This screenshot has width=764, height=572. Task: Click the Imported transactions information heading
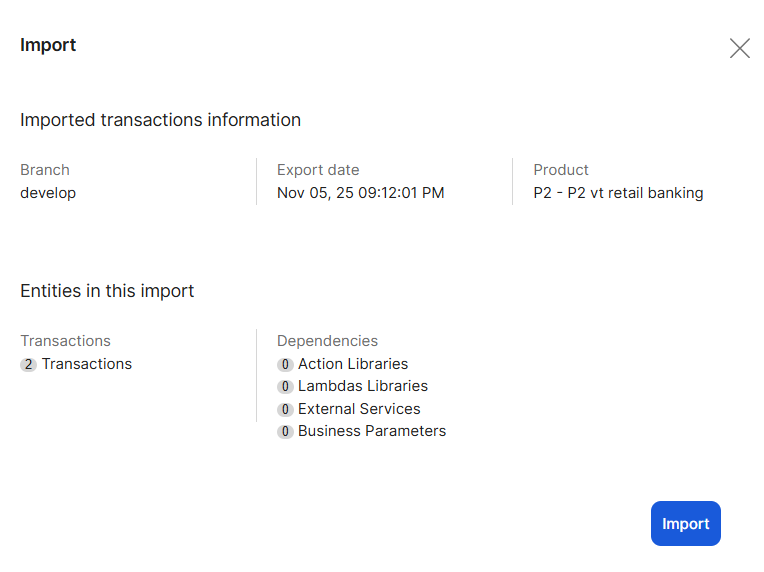tap(160, 120)
